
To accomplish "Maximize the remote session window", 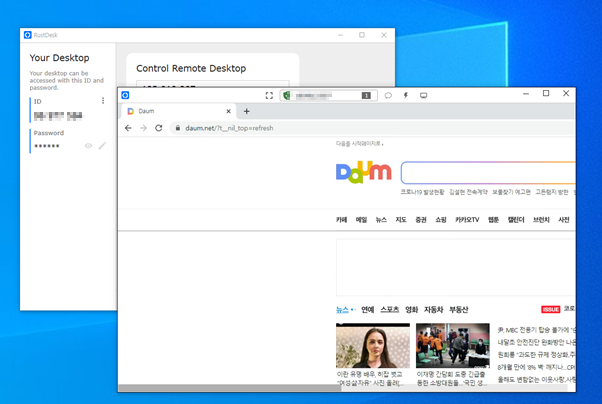I will pyautogui.click(x=546, y=93).
